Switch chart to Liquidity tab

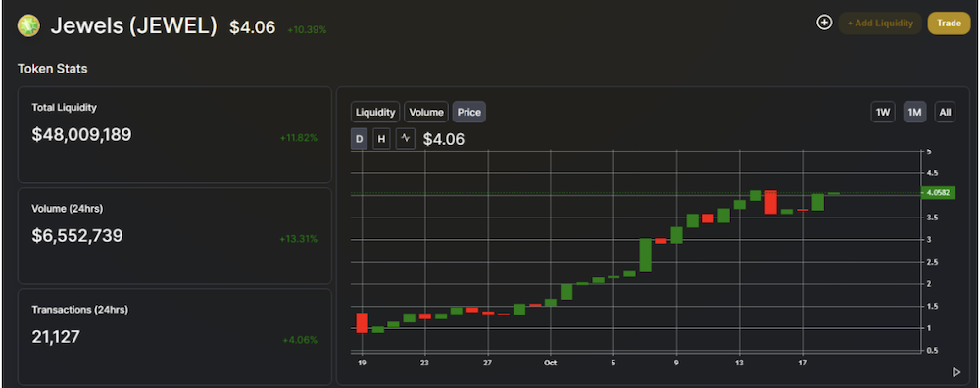[375, 112]
